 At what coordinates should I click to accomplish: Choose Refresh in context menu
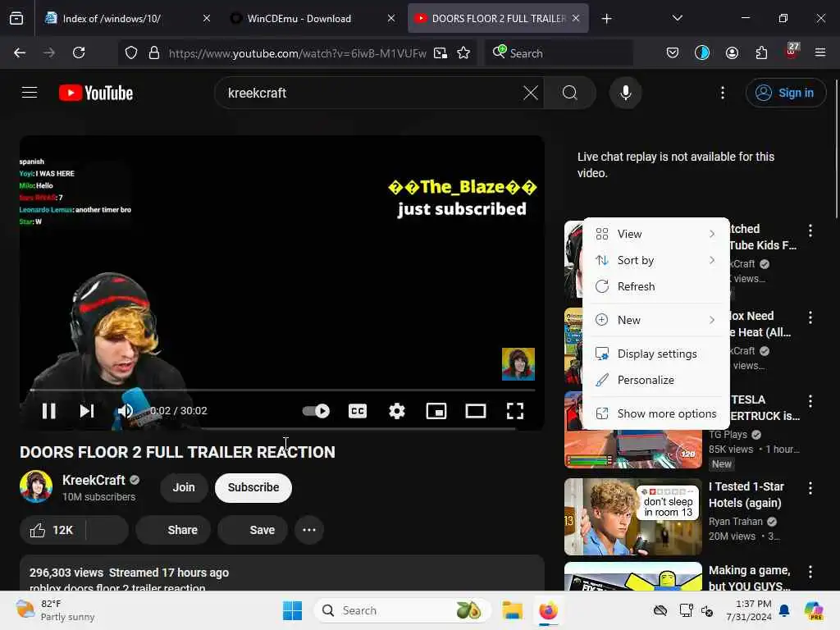click(655, 286)
